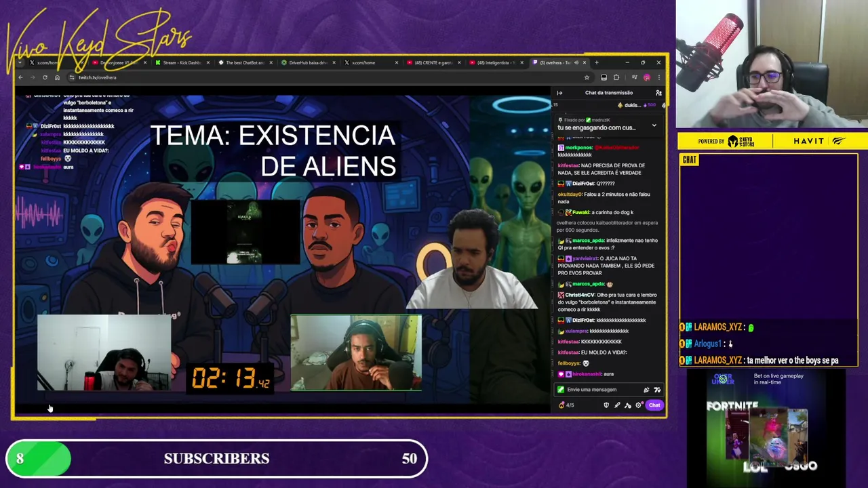The width and height of the screenshot is (868, 488).
Task: Click the yellow CHAT overlay label
Action: pyautogui.click(x=690, y=160)
